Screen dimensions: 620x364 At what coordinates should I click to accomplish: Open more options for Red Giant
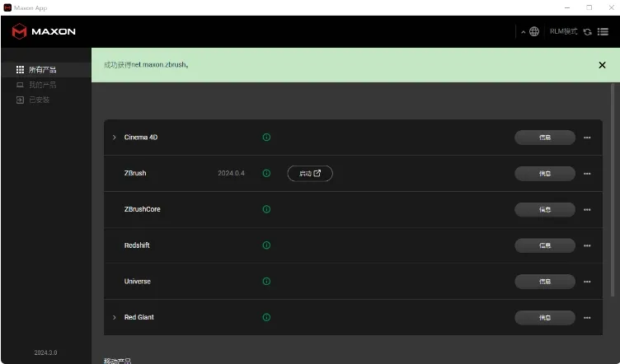point(587,318)
